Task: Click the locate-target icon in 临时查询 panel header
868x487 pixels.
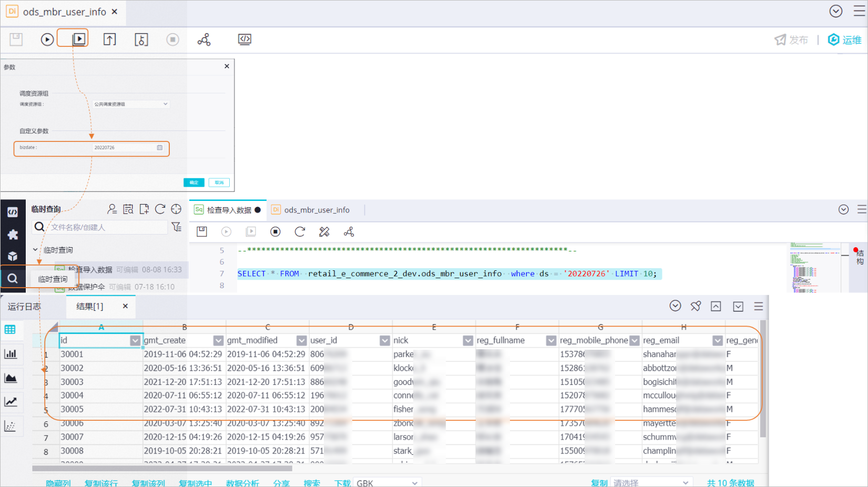Action: pos(176,209)
